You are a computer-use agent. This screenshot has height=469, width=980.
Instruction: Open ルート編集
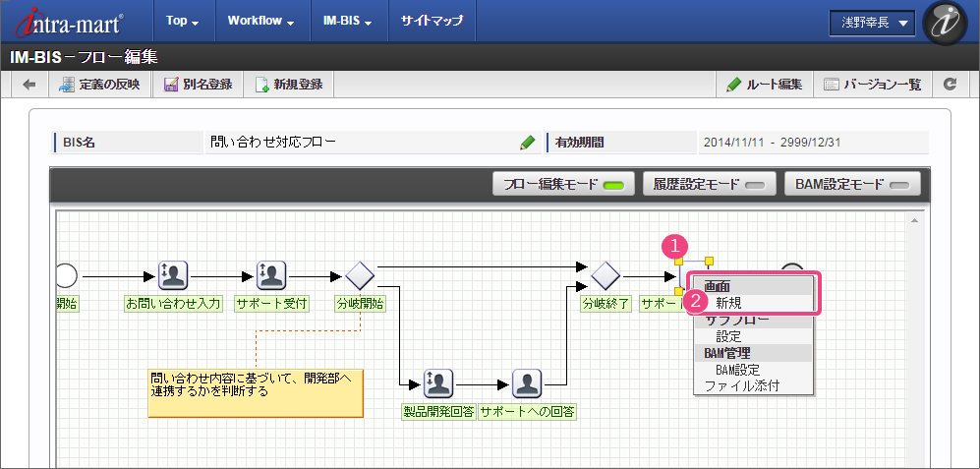coord(765,85)
